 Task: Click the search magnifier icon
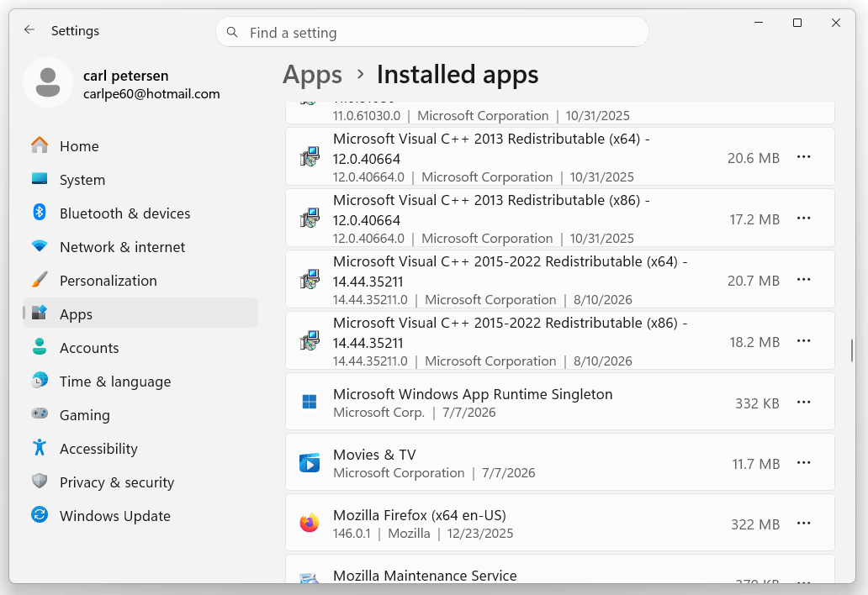tap(232, 32)
